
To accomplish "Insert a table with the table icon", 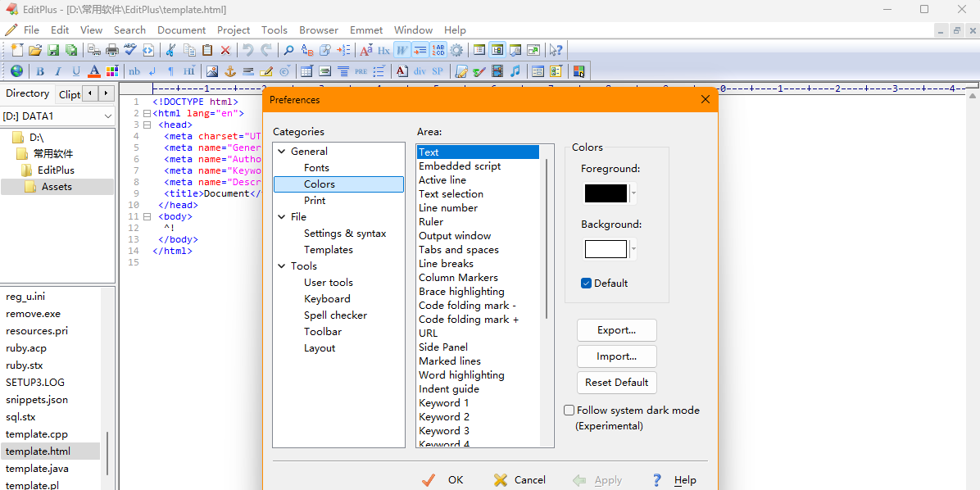I will 306,70.
